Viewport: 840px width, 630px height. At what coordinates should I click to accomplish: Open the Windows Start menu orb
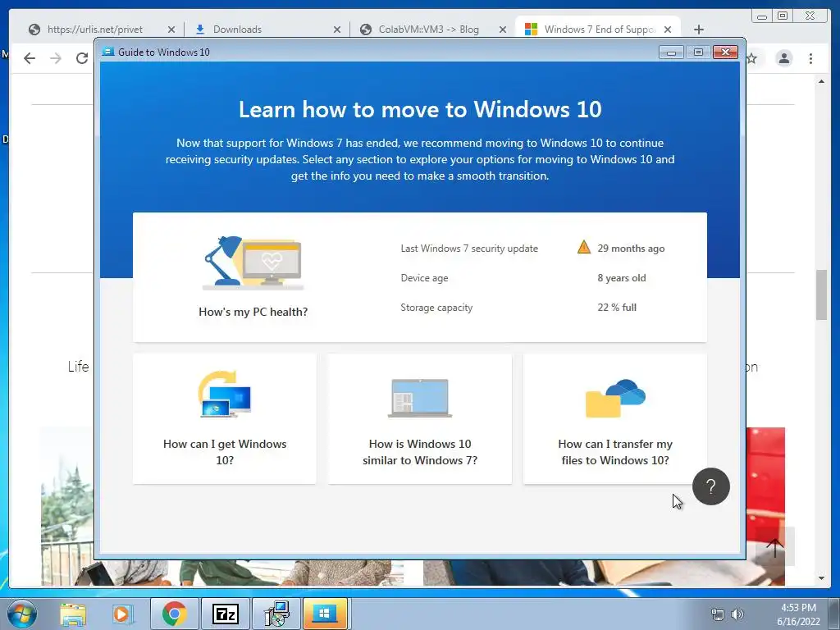click(22, 614)
